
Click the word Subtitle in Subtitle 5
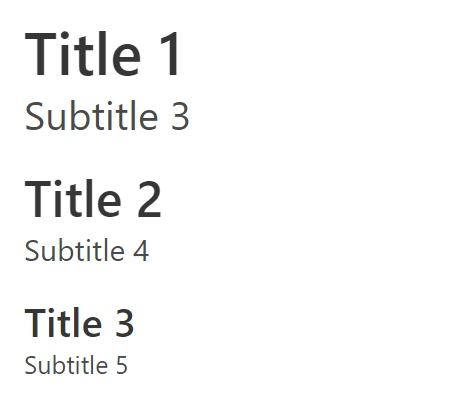tap(66, 365)
